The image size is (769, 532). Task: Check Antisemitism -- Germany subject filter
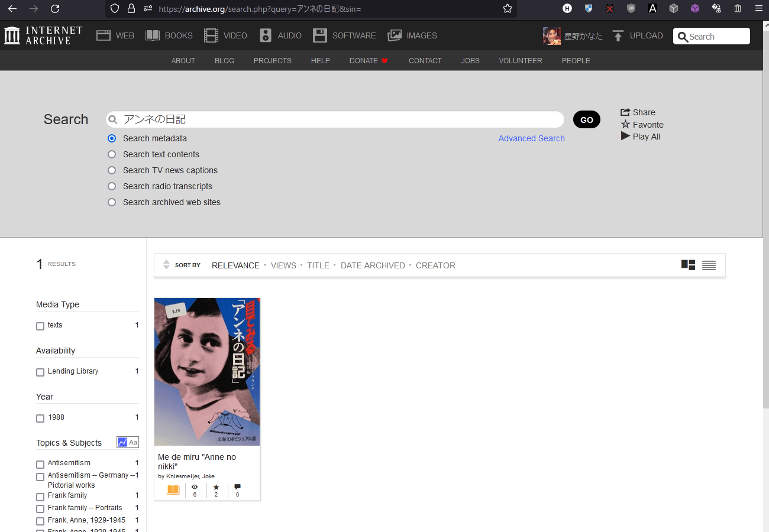pyautogui.click(x=40, y=477)
